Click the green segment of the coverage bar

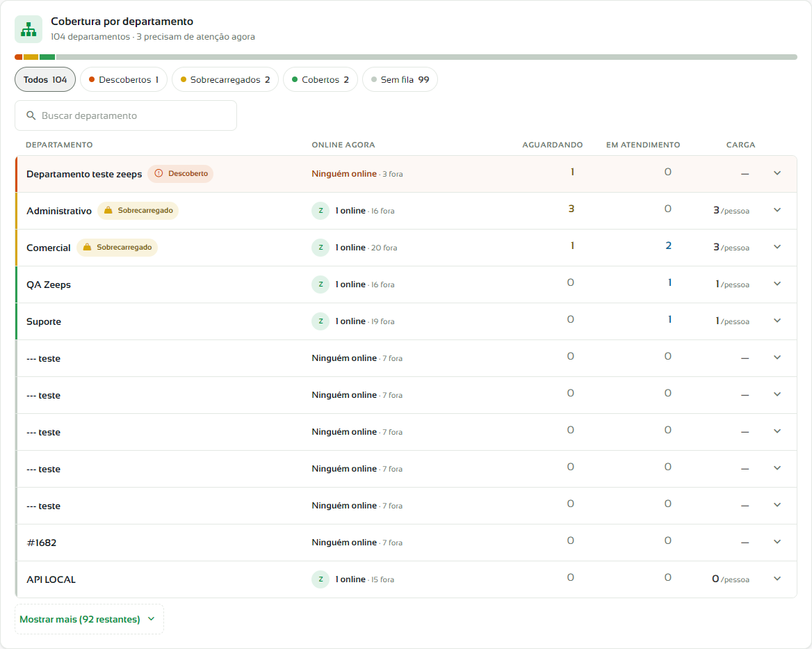[47, 57]
